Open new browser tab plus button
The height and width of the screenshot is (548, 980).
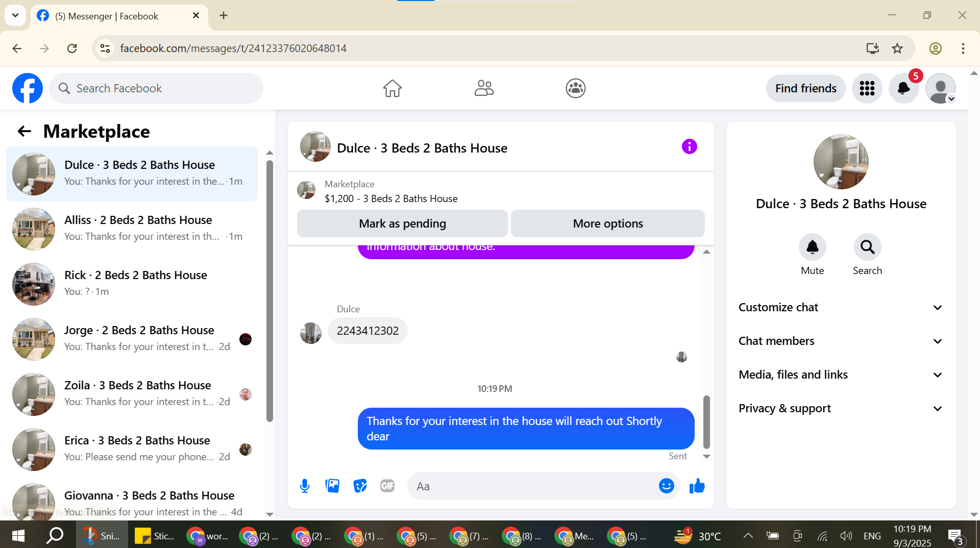[224, 15]
